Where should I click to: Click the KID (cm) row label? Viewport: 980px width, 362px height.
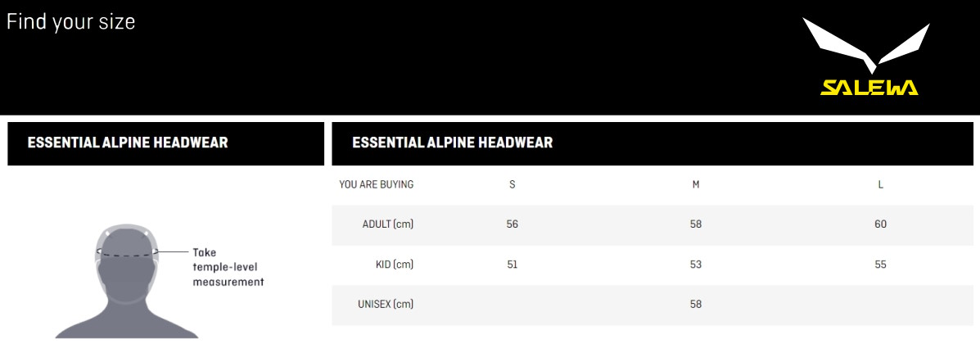coord(395,264)
